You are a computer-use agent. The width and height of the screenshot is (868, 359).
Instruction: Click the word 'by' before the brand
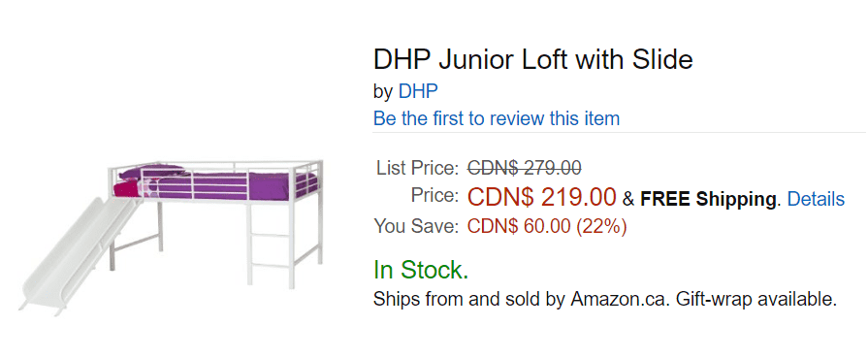382,92
